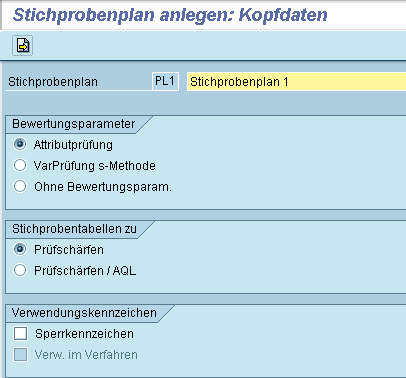Click the Prüfschärfen / AQL label text
The image size is (406, 378).
tap(85, 270)
